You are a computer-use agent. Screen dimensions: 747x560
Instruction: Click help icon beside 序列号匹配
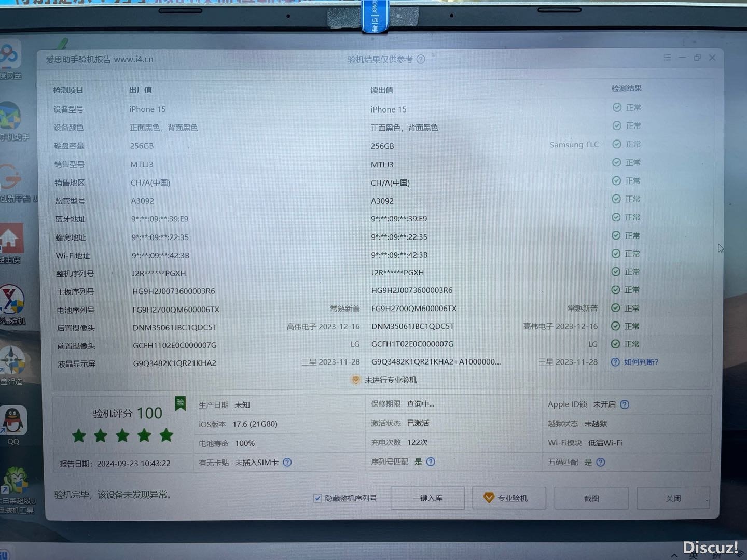[431, 461]
